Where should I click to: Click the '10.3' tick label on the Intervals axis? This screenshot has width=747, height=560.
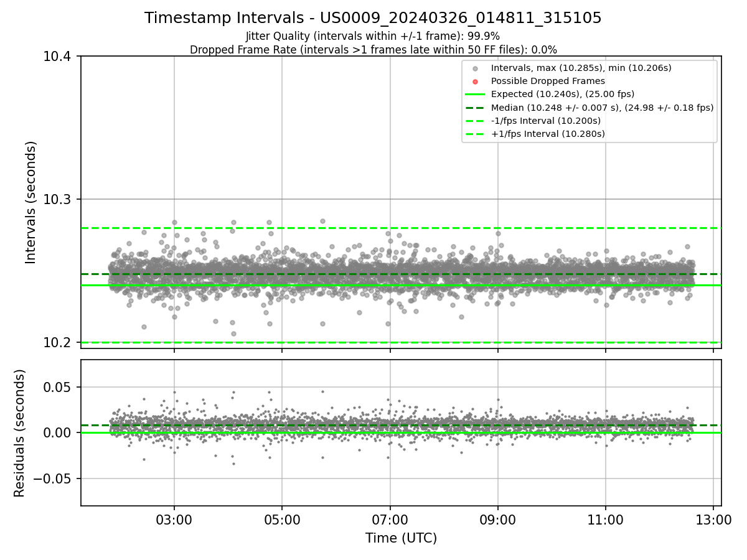pos(57,200)
